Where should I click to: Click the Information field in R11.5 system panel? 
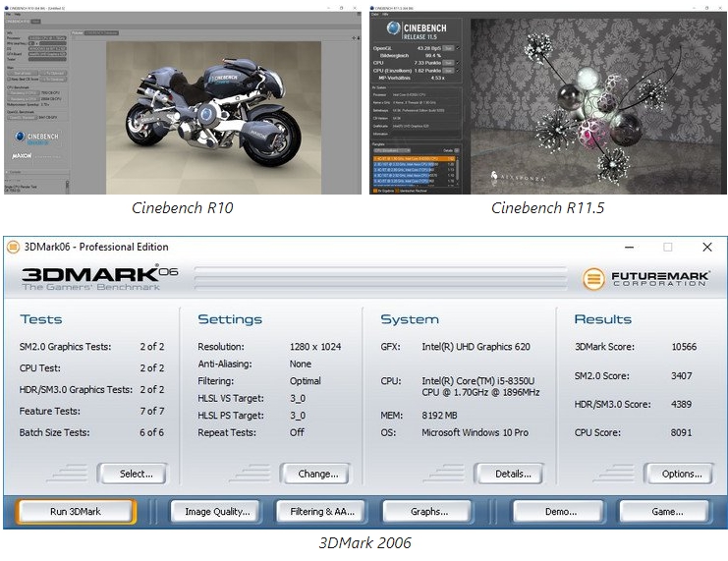(x=426, y=134)
